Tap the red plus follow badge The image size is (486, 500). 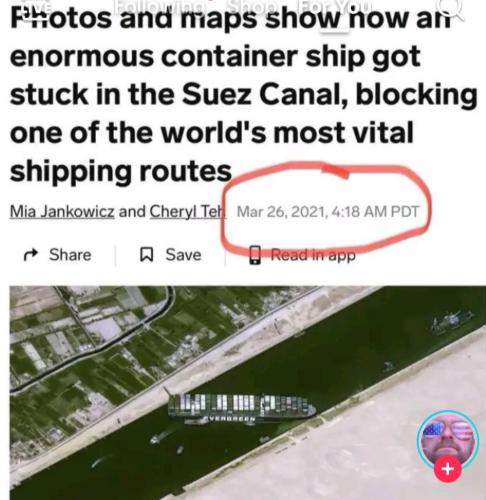coord(448,469)
